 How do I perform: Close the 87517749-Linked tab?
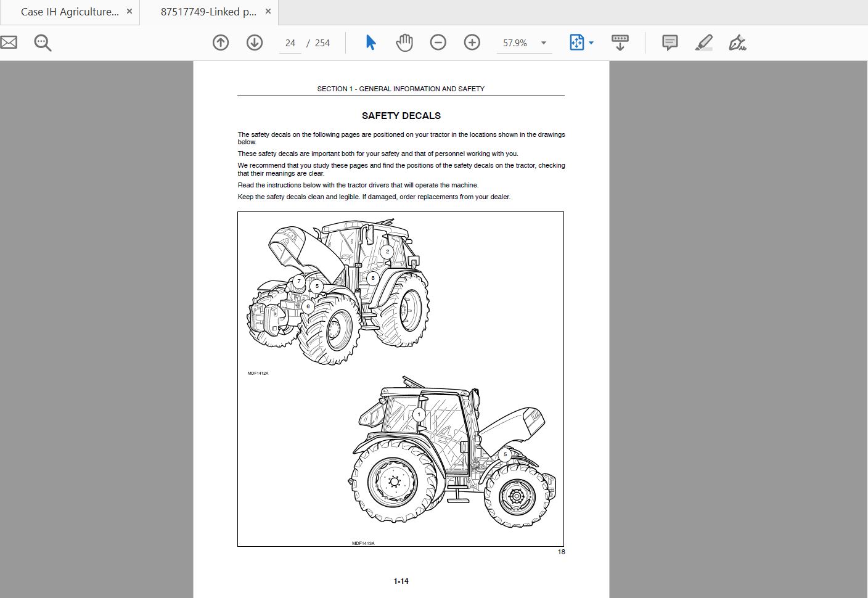268,11
